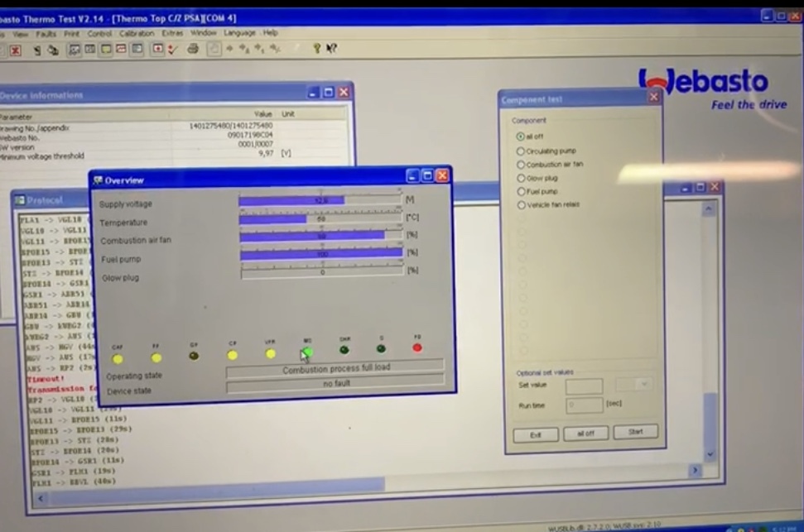Click the Combustion air fan percentage bar

click(x=321, y=237)
